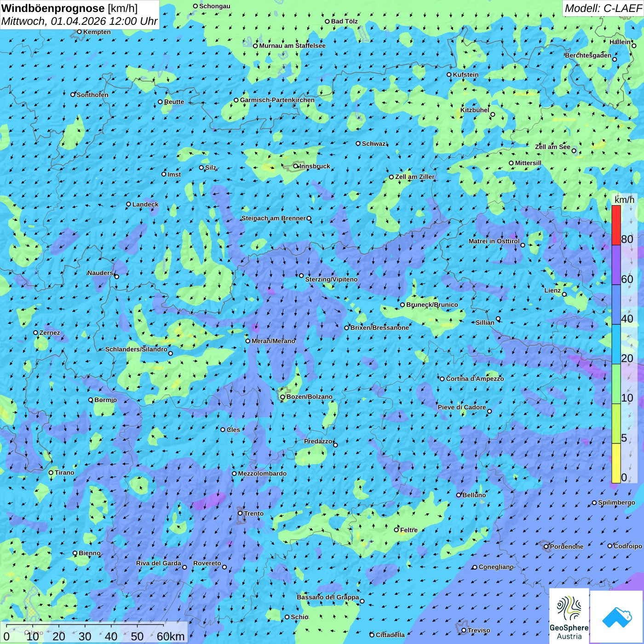The height and width of the screenshot is (644, 644).
Task: Click the Innsbruck city label
Action: tap(315, 166)
